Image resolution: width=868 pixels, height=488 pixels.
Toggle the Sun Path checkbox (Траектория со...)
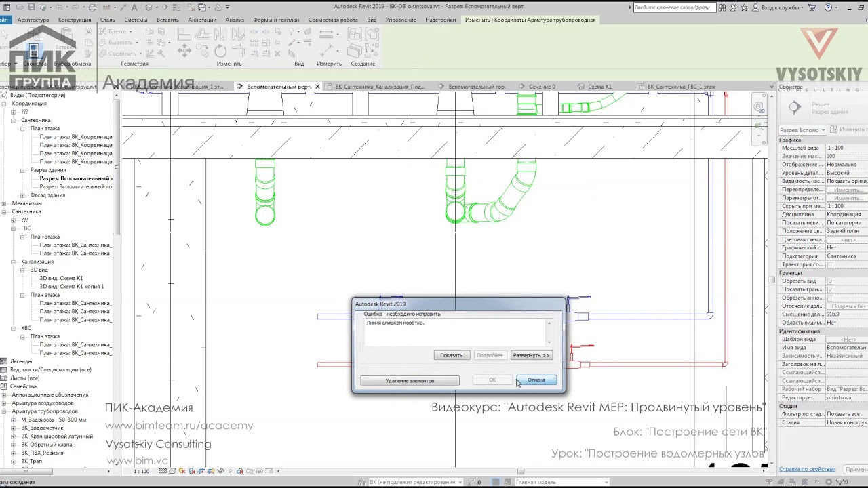[830, 264]
